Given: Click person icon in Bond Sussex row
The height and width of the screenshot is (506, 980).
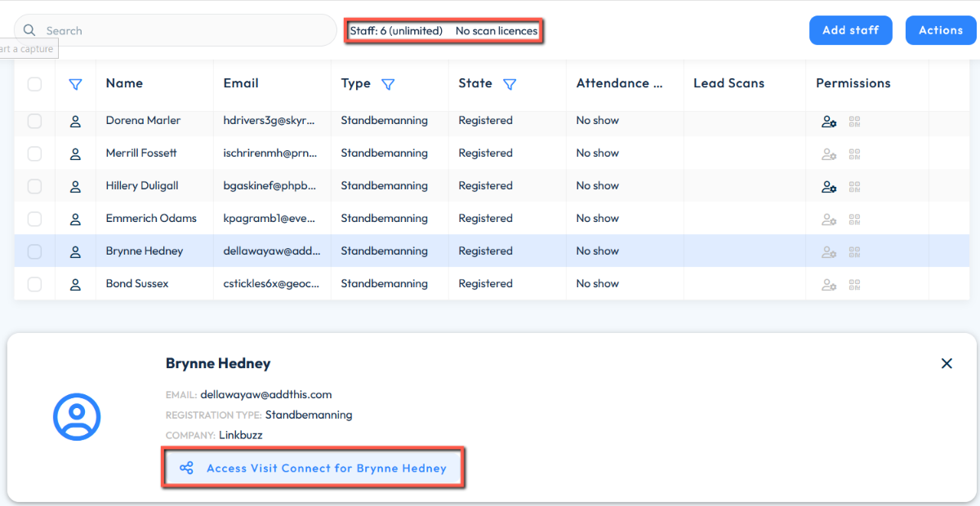Looking at the screenshot, I should 75,284.
